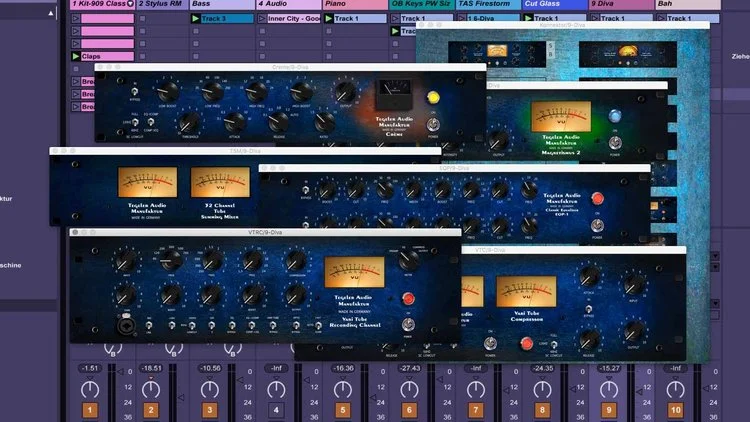Click the track 1 pan knob
The width and height of the screenshot is (750, 422).
[90, 389]
